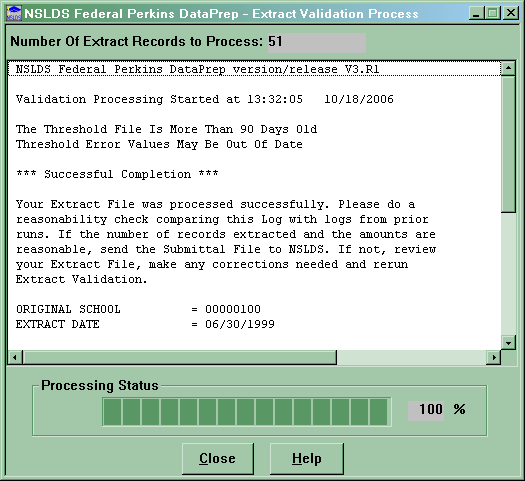Viewport: 525px width, 481px height.
Task: Click 'The Threshold File Is More Than 90 Days Old'
Action: point(166,129)
